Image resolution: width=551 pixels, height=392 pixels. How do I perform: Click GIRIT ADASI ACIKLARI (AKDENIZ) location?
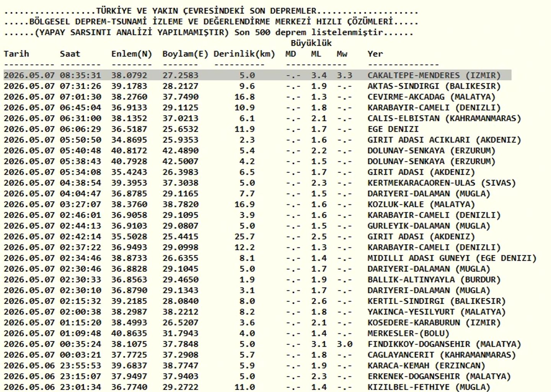click(444, 140)
